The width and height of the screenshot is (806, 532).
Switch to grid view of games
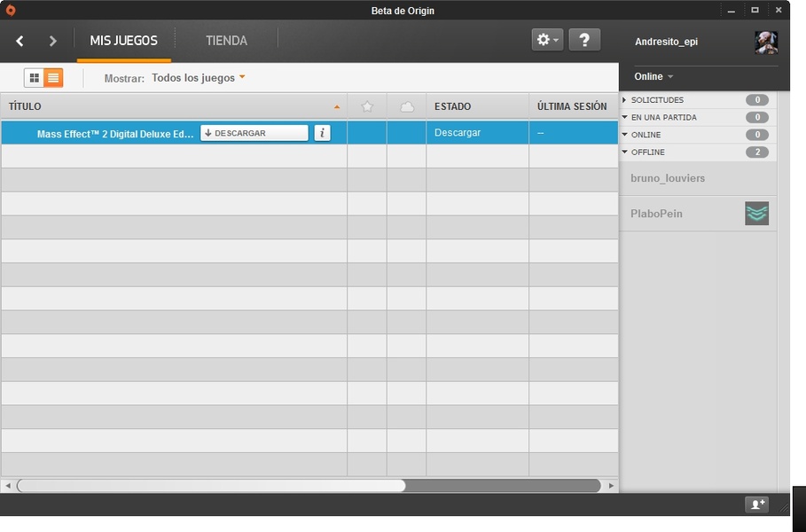coord(35,78)
